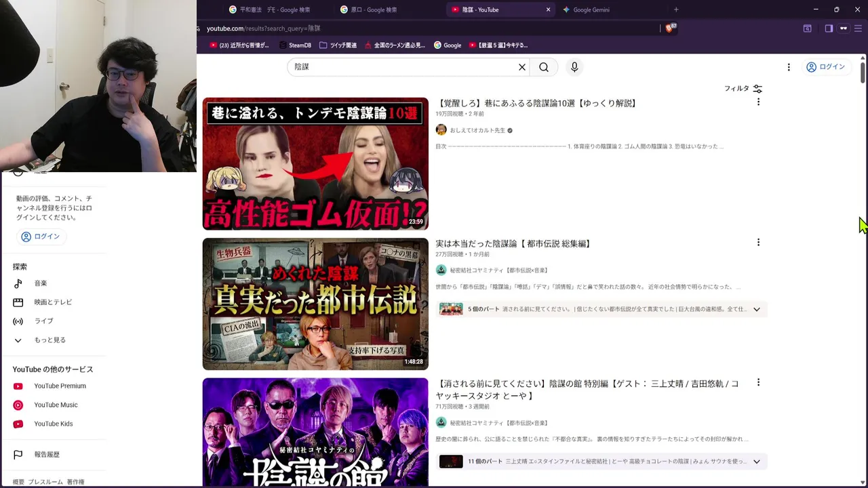Viewport: 868px width, 488px height.
Task: Expand the 5 個のパート chapters chevron
Action: (757, 309)
